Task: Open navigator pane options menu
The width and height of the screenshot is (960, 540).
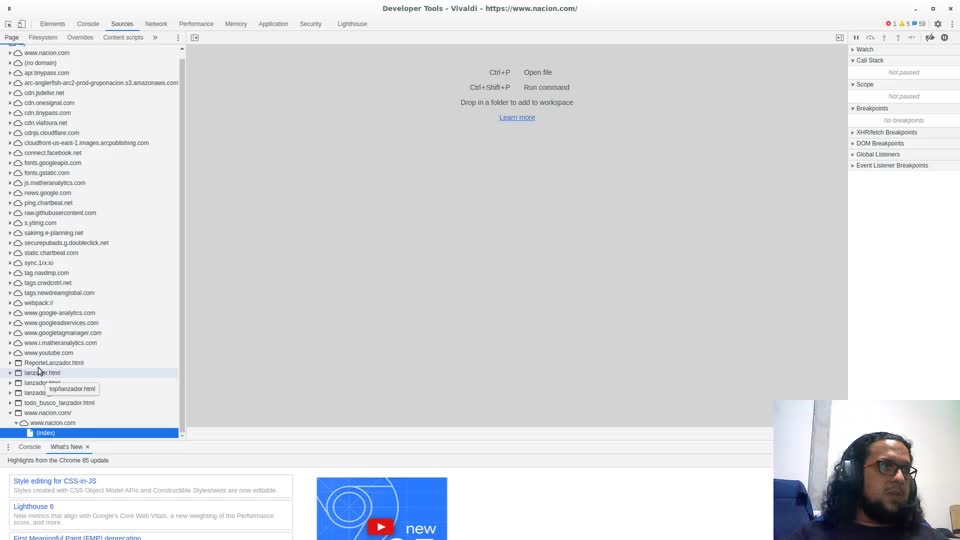Action: 178,37
